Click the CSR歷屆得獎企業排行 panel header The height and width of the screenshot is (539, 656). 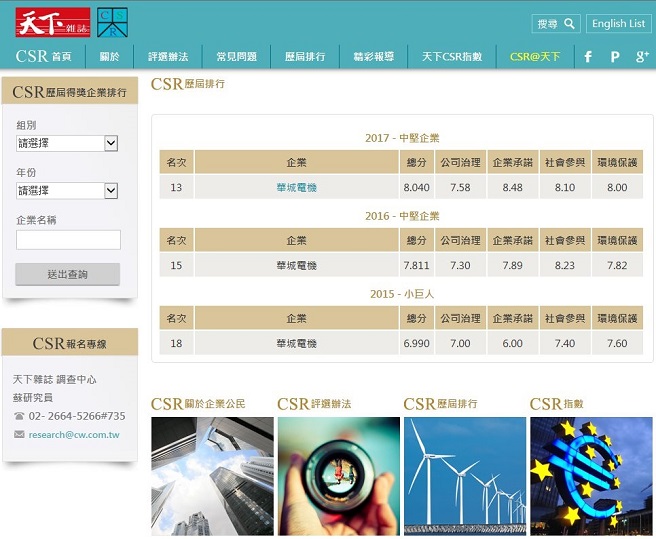pyautogui.click(x=70, y=92)
